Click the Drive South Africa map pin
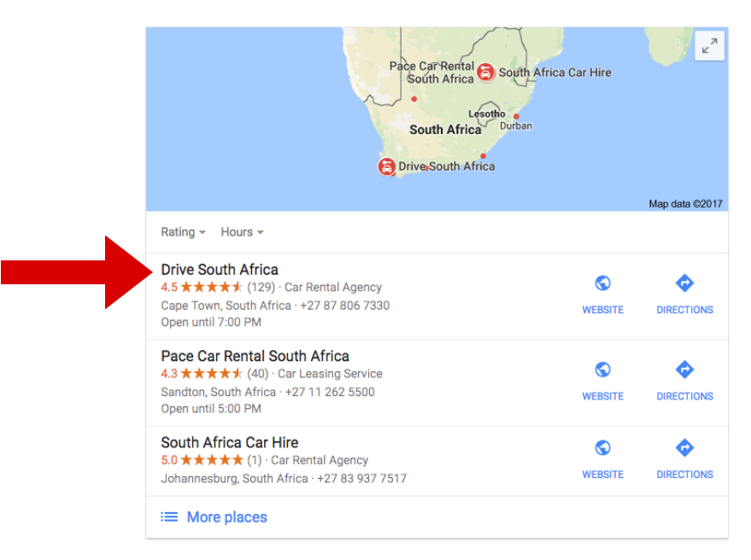 [386, 167]
